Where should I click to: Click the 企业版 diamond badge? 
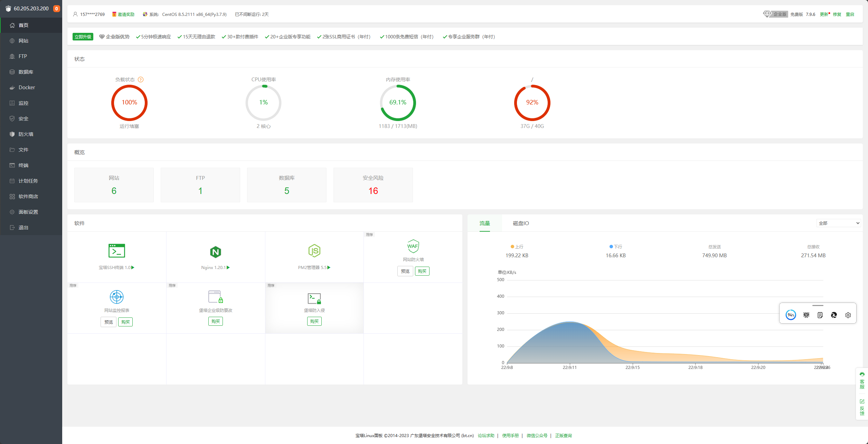pos(775,14)
